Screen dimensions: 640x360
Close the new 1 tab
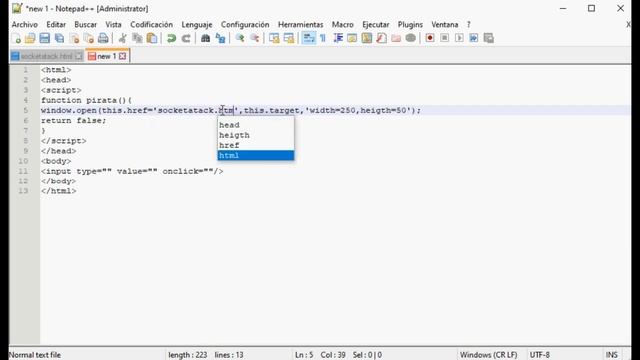point(122,56)
